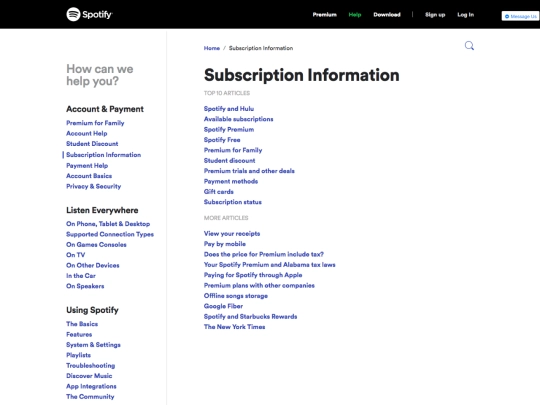
Task: Open Does the price include tax article
Action: (264, 254)
